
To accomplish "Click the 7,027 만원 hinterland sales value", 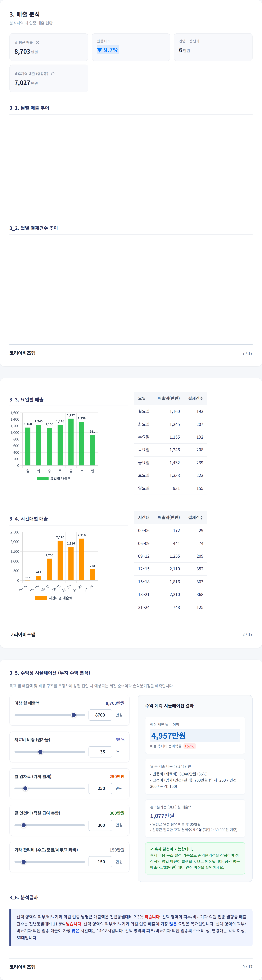I will point(26,83).
